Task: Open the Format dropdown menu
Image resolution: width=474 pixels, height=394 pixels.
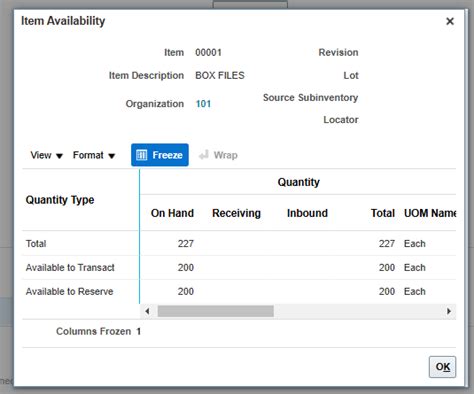Action: click(94, 155)
